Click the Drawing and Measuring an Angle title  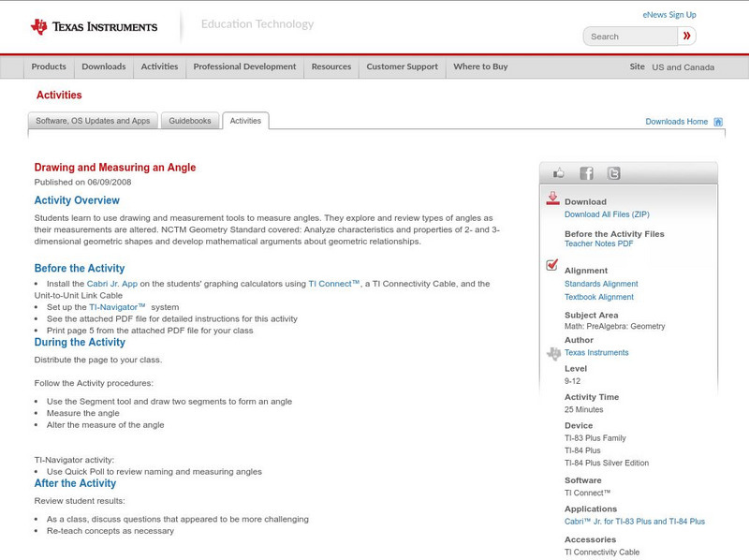(114, 168)
